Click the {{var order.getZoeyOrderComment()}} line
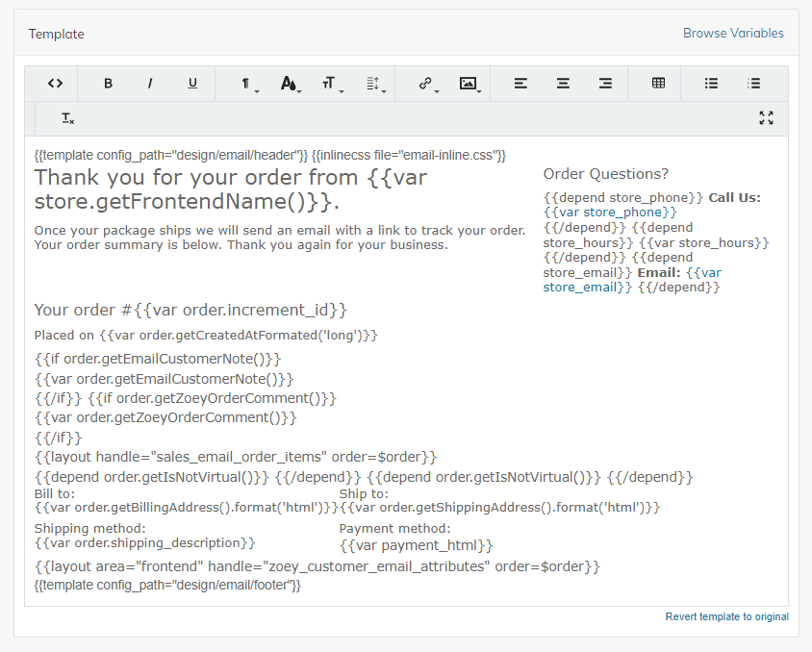This screenshot has width=812, height=652. tap(165, 417)
